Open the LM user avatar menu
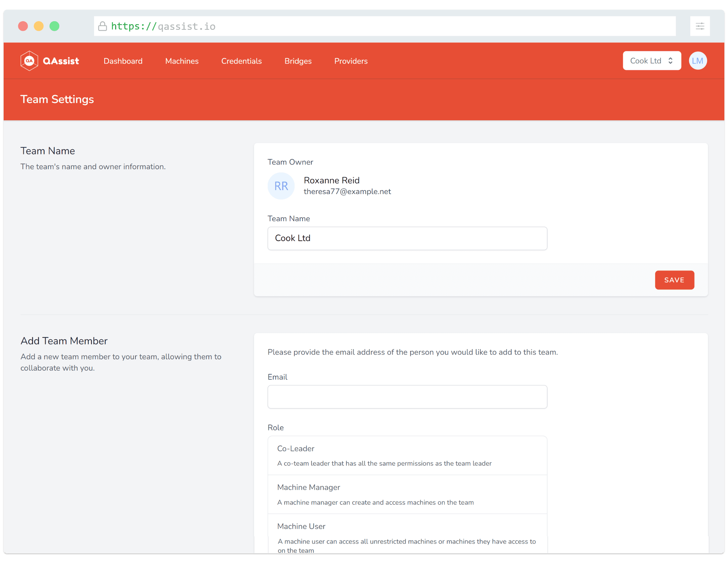Screen dimensions: 728x563 (697, 61)
